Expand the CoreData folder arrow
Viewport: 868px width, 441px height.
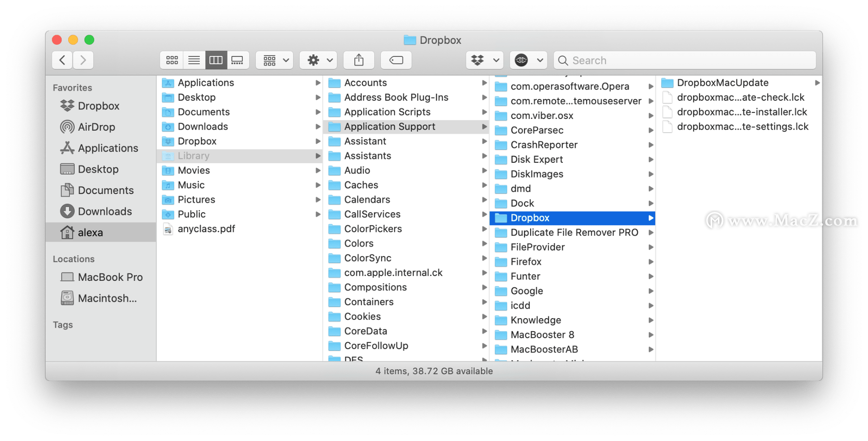(x=484, y=331)
